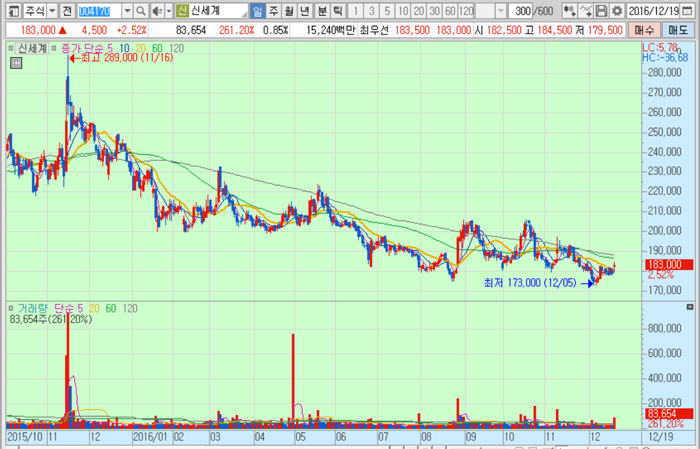Toggle the 거래량 volume indicator checkbox

[x=11, y=308]
